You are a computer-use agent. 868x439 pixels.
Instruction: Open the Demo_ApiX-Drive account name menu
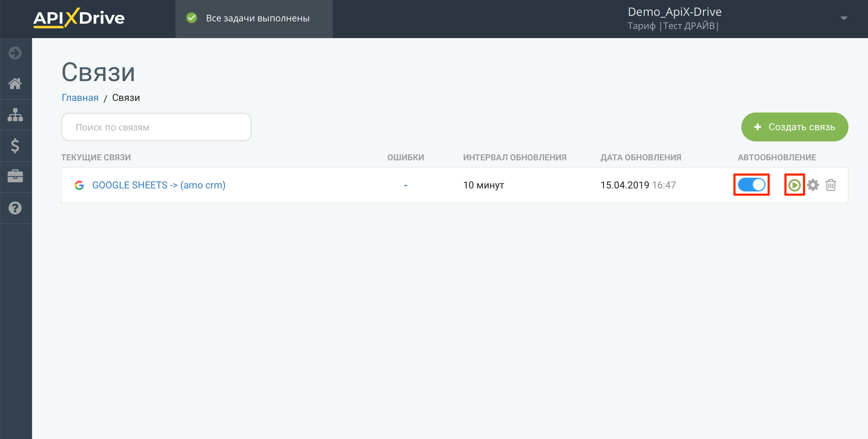point(675,12)
